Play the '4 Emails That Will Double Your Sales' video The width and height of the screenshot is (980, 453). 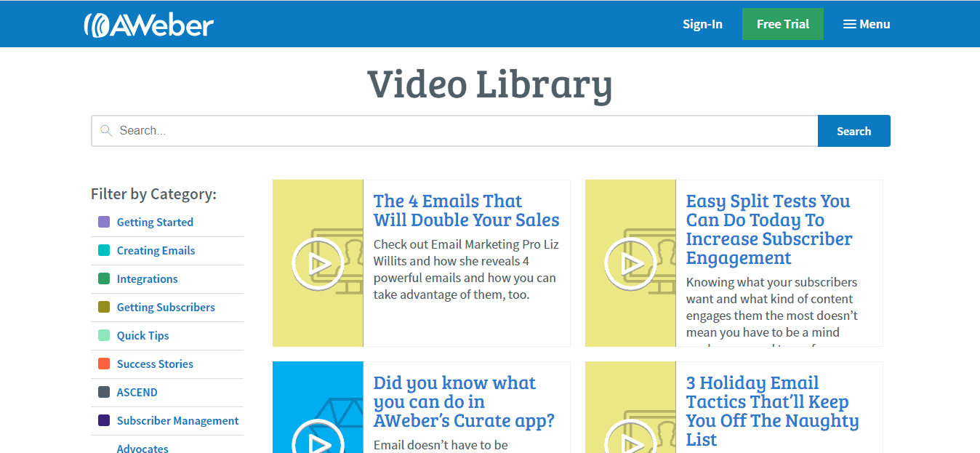point(318,262)
